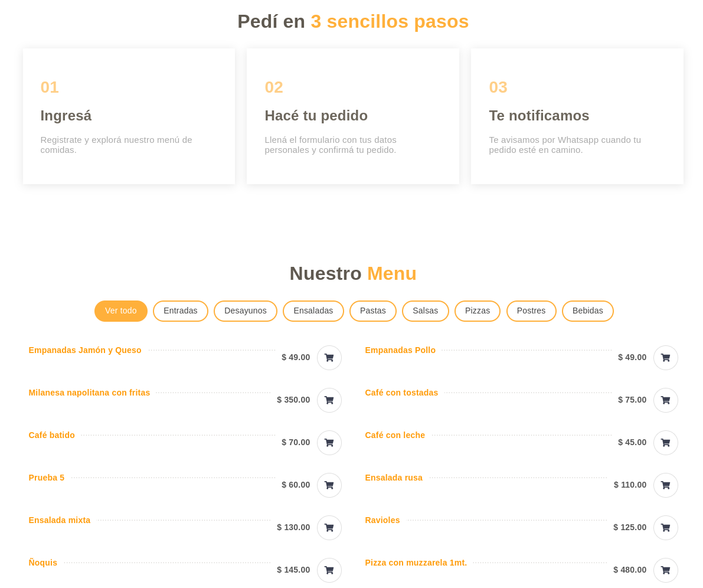Viewport: 703px width, 588px height.
Task: Select the Ver todo menu filter
Action: [x=120, y=311]
